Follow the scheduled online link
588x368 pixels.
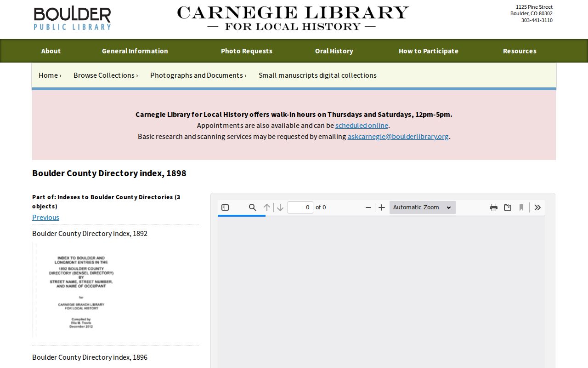point(362,125)
